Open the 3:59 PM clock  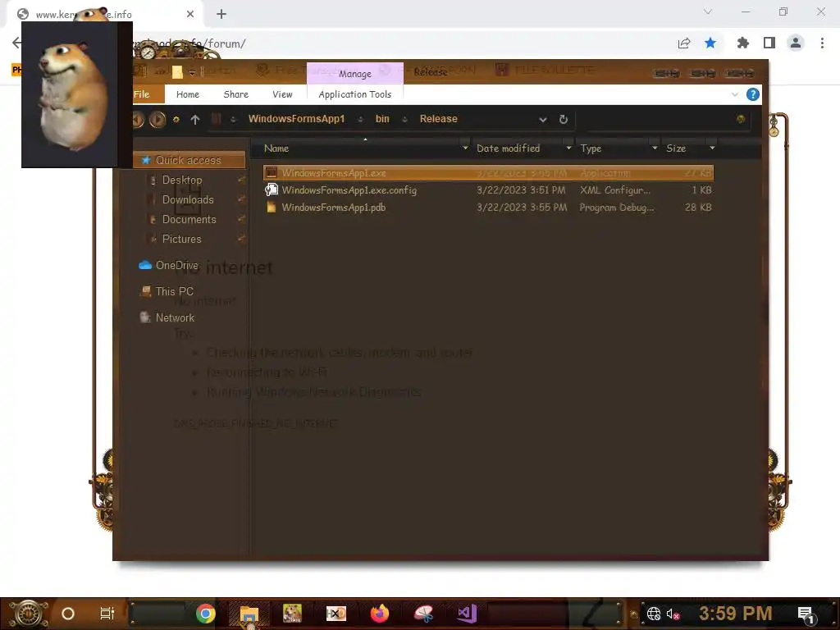(736, 614)
